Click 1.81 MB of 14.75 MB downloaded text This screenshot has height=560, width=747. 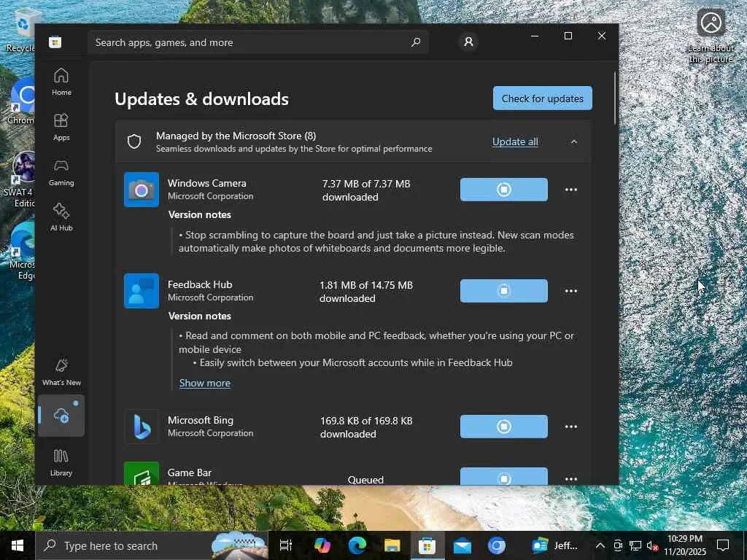coord(366,292)
